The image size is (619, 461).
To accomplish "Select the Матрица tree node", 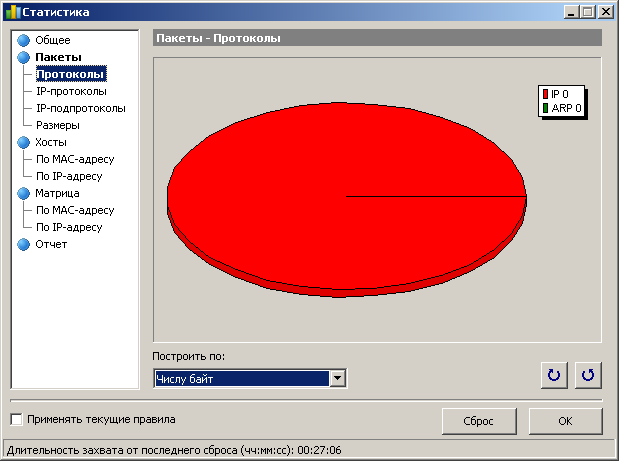I will point(57,193).
